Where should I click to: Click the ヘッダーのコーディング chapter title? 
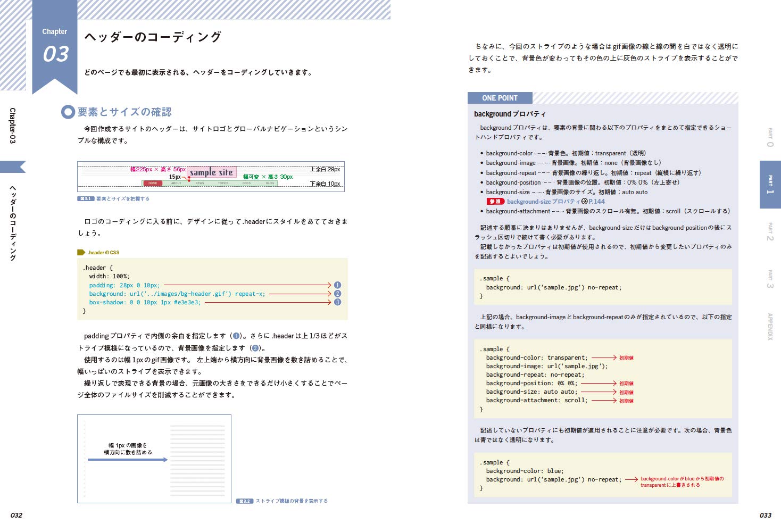[x=153, y=37]
